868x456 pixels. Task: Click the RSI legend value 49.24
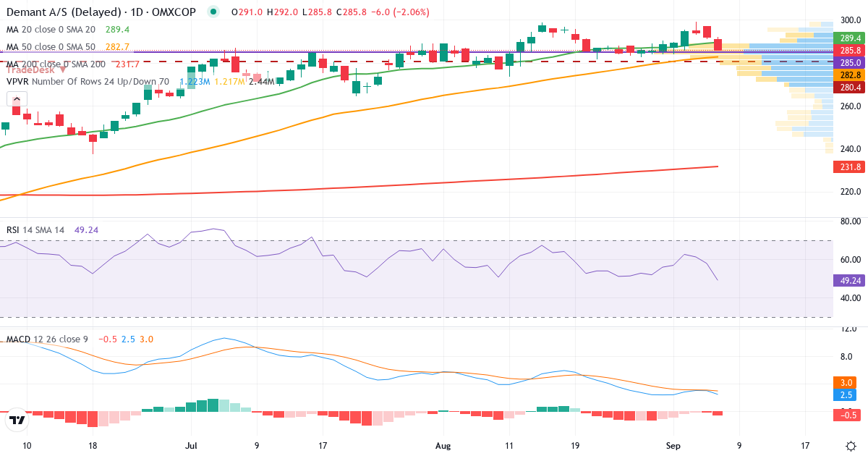[x=86, y=230]
